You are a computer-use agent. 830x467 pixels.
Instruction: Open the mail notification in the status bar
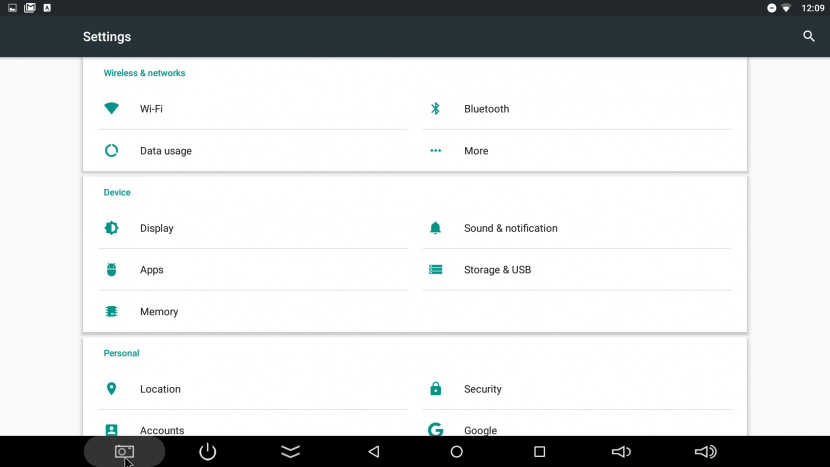pos(30,7)
